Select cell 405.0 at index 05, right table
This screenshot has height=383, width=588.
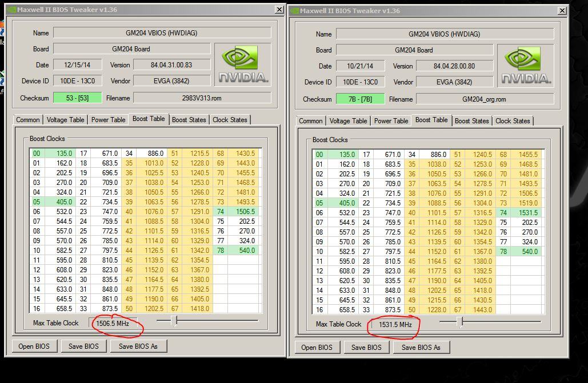(x=343, y=203)
